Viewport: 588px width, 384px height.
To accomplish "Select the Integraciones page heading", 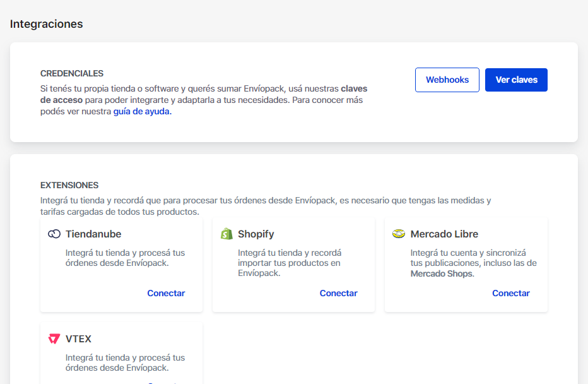I will click(47, 24).
